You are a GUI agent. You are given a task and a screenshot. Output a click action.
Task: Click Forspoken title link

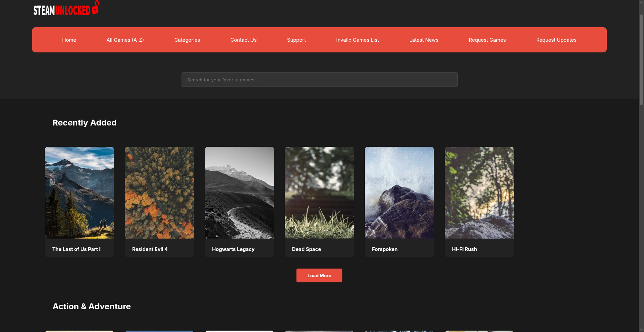(x=385, y=249)
